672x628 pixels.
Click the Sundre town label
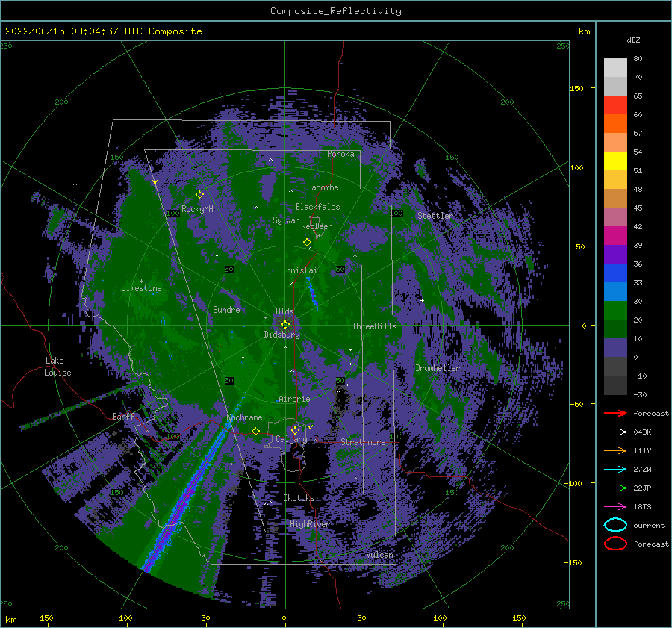226,309
